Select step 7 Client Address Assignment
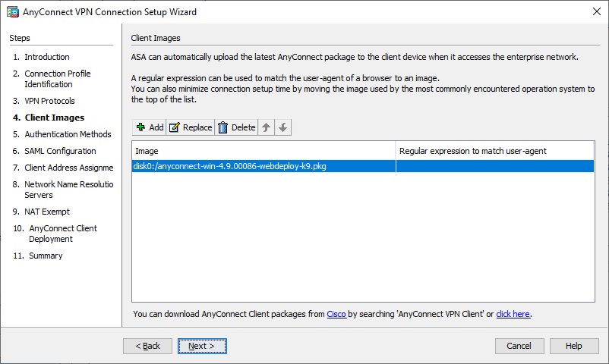This screenshot has width=609, height=364. pyautogui.click(x=63, y=168)
